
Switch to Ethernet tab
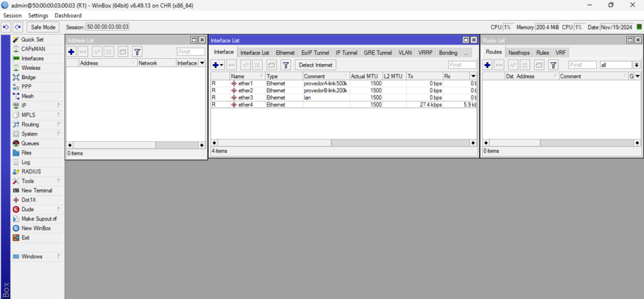click(x=285, y=53)
